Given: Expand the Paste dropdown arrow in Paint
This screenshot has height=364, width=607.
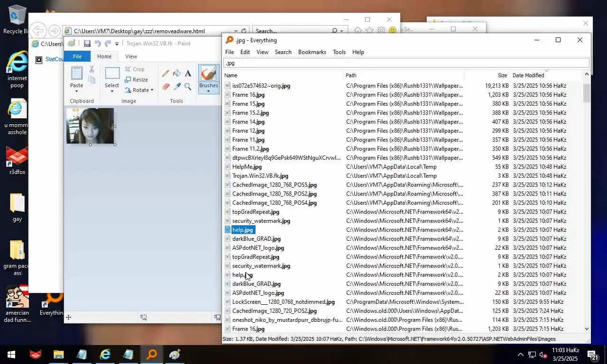Looking at the screenshot, I should pyautogui.click(x=76, y=91).
